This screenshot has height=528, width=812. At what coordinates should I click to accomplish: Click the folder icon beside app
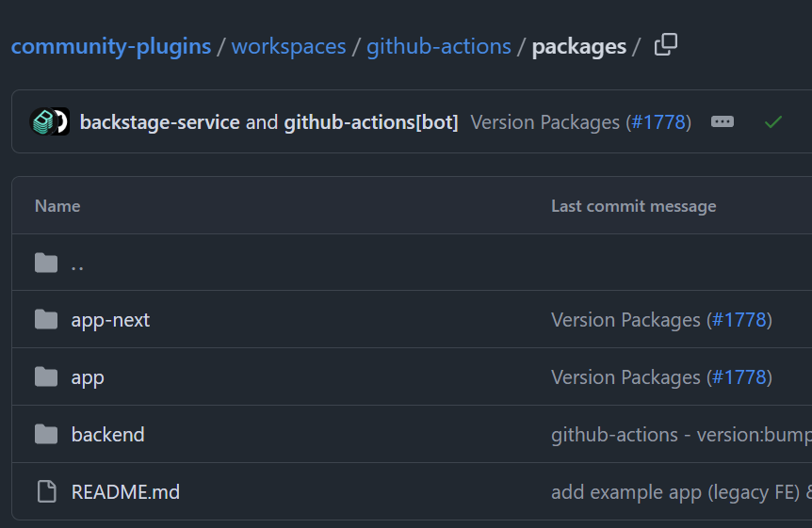point(46,377)
